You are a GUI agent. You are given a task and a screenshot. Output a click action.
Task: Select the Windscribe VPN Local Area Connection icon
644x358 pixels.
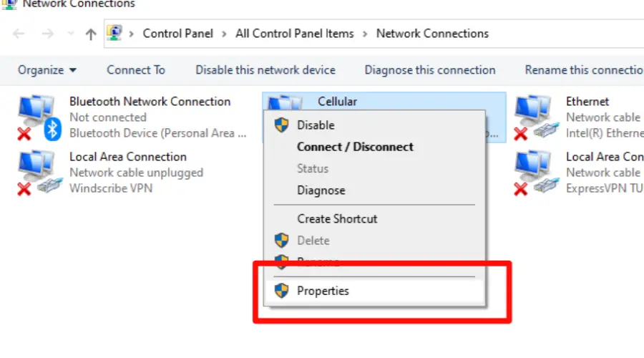(39, 173)
